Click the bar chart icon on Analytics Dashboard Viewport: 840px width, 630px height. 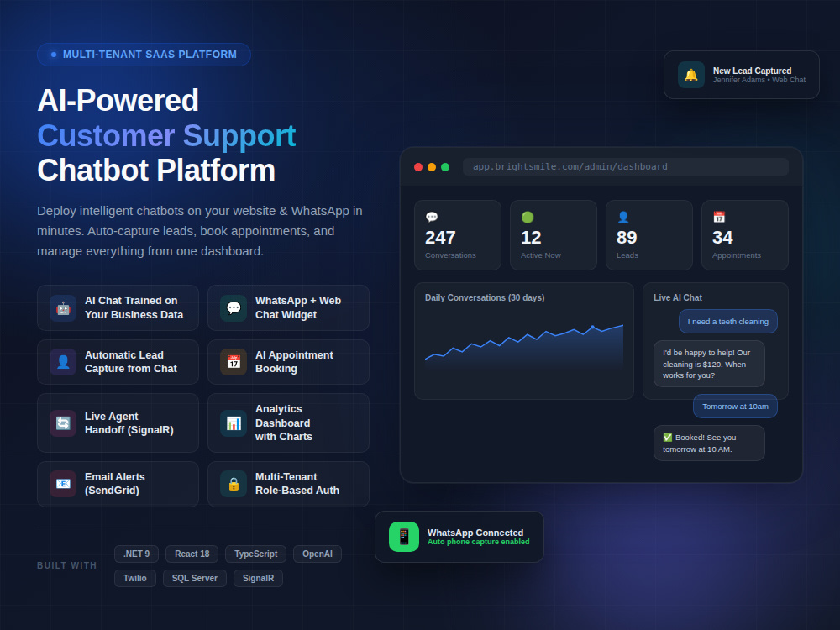(234, 423)
